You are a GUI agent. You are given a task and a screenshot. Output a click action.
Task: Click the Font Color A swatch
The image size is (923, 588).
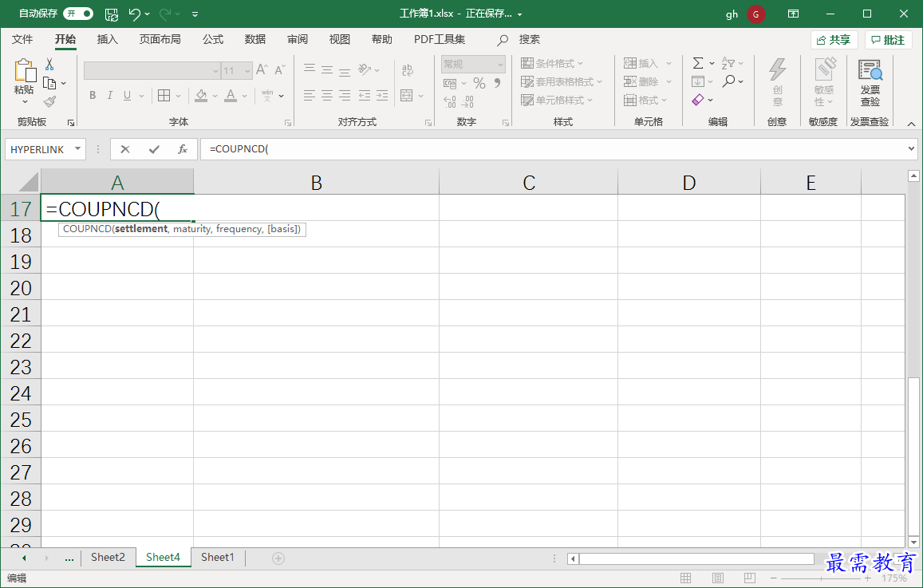pos(231,96)
